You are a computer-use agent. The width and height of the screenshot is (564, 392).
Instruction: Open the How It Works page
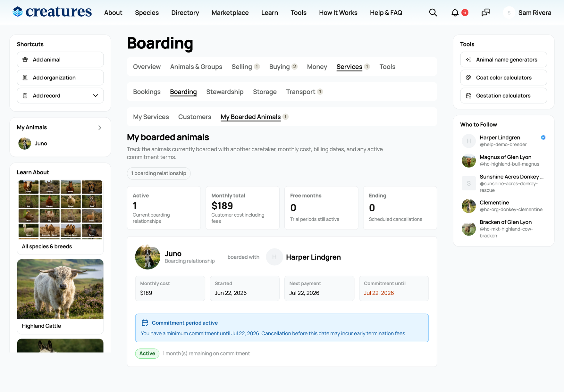click(338, 13)
